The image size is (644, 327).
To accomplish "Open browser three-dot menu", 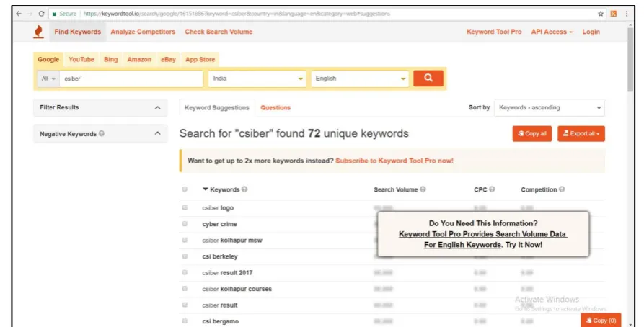I will pos(627,14).
